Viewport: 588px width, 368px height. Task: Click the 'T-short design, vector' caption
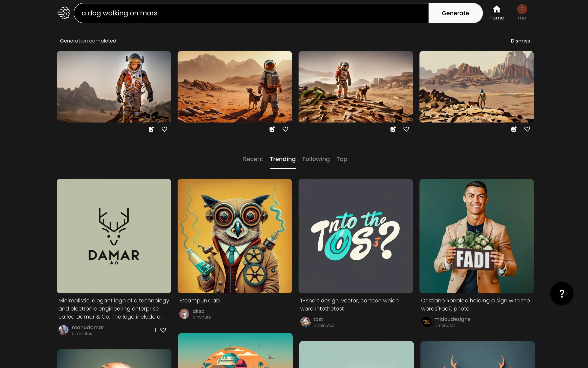349,305
